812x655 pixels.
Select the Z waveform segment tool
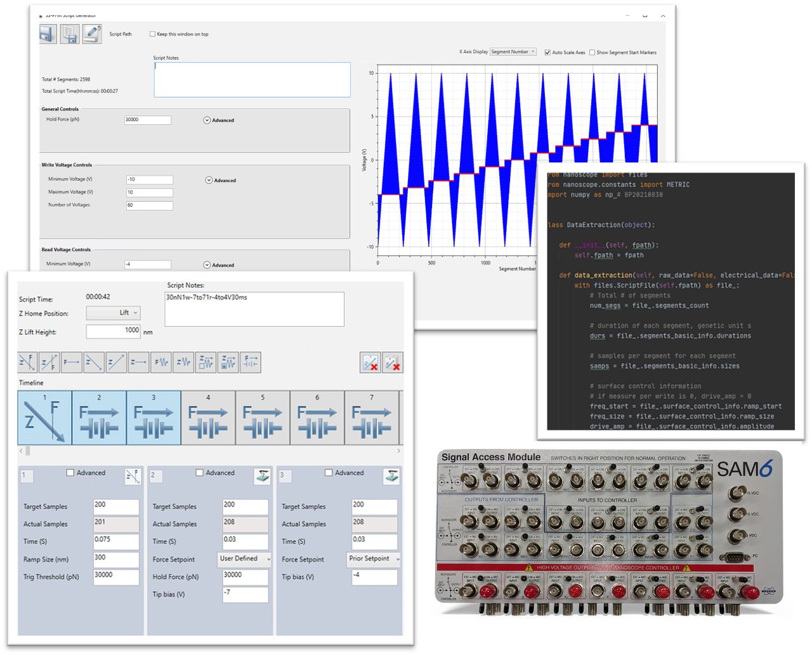coord(184,362)
